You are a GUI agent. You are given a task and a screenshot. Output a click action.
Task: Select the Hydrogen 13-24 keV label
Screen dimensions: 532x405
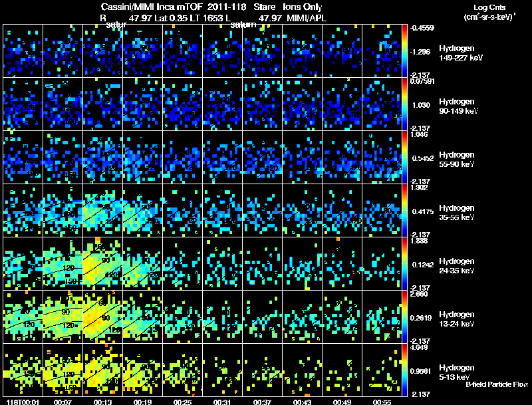click(x=457, y=319)
